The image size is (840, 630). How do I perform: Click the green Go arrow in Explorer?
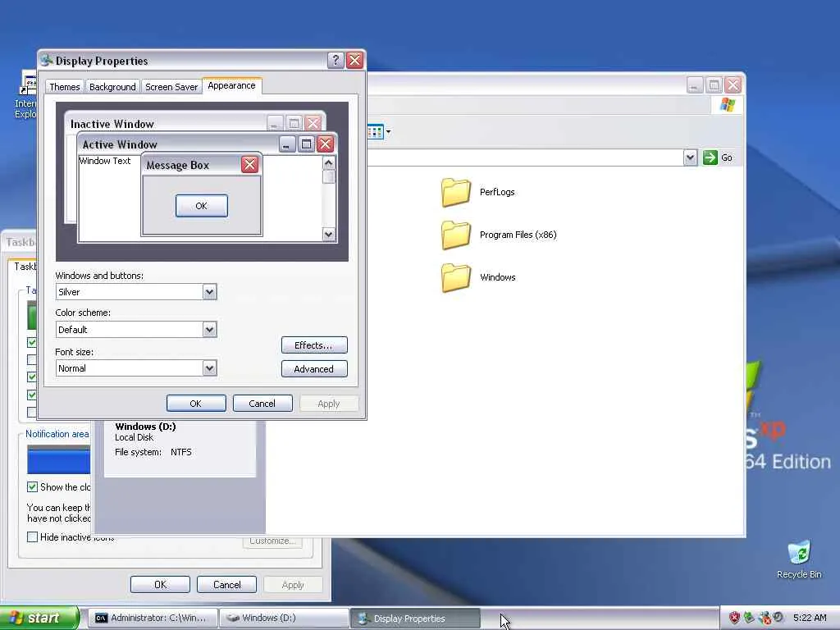(710, 157)
